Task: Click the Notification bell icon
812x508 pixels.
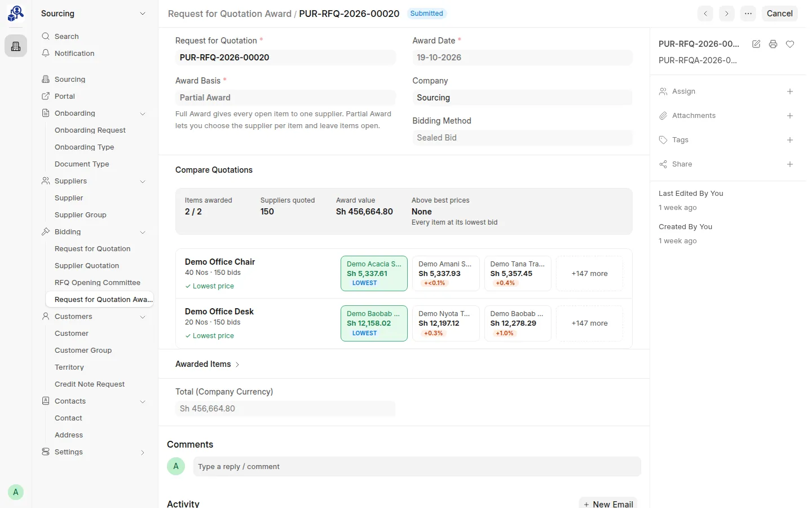Action: click(46, 53)
